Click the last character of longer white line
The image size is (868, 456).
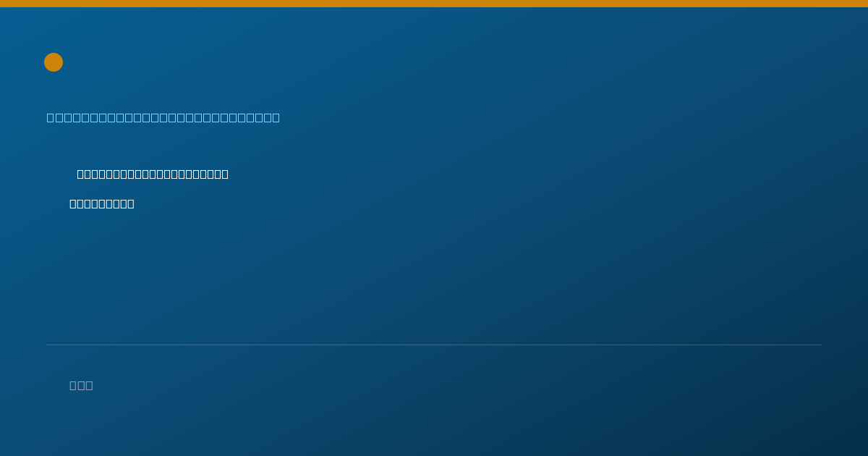click(x=225, y=174)
